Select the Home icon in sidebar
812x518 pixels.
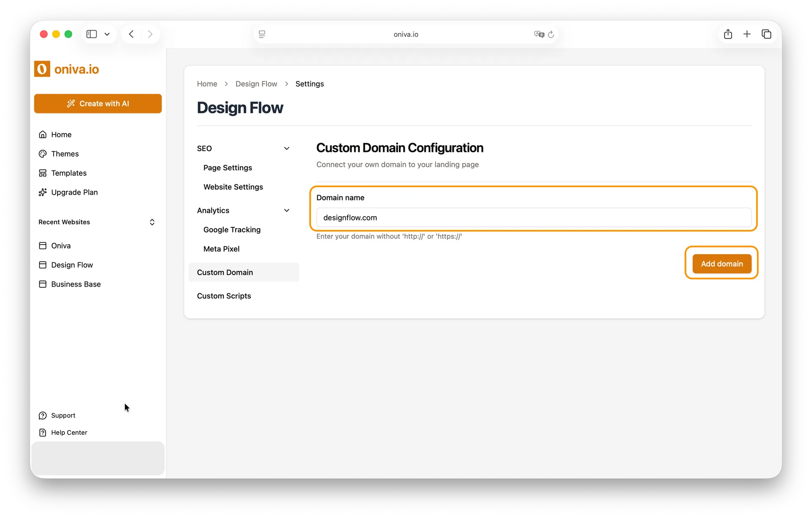point(43,134)
